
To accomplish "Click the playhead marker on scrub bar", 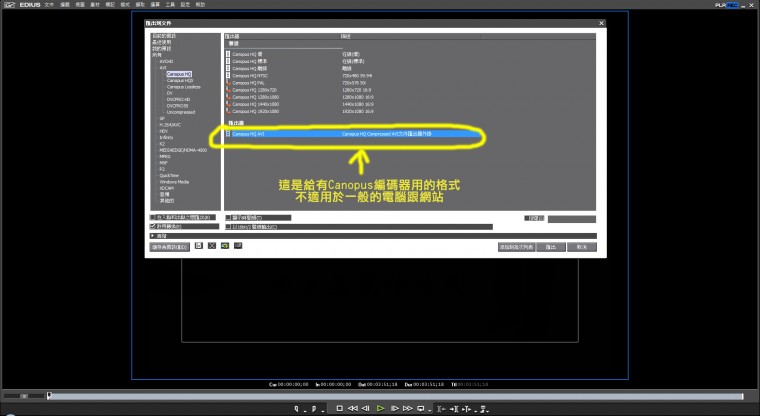I will (49, 396).
